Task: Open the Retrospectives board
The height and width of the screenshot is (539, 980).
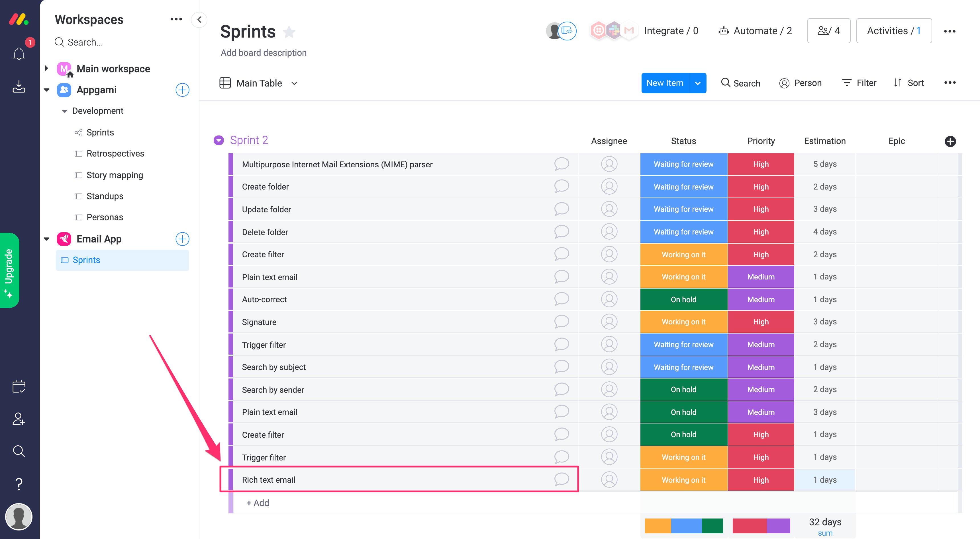Action: coord(115,154)
